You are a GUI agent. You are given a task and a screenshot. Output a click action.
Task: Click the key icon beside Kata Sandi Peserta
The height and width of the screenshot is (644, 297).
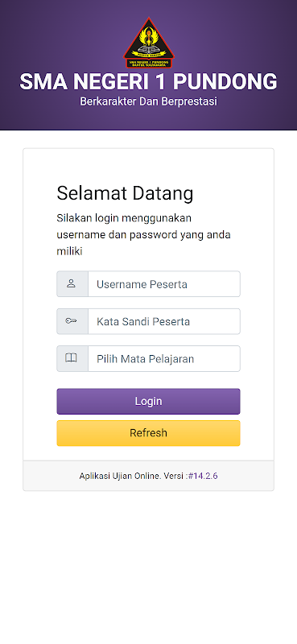(x=71, y=321)
